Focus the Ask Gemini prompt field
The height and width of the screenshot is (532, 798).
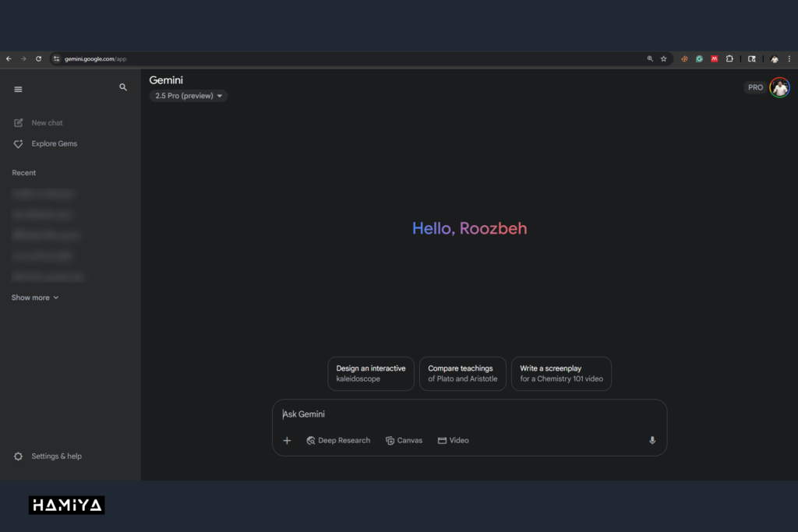click(x=468, y=414)
